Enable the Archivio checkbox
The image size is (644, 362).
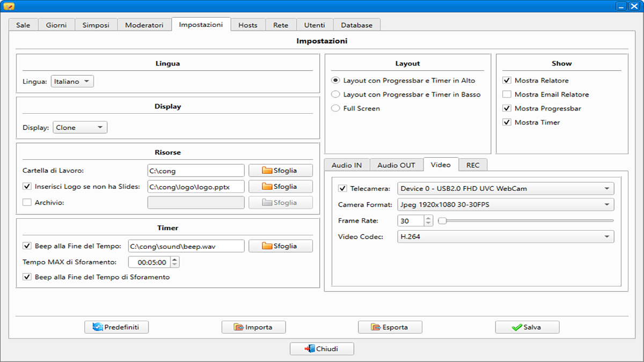point(27,203)
